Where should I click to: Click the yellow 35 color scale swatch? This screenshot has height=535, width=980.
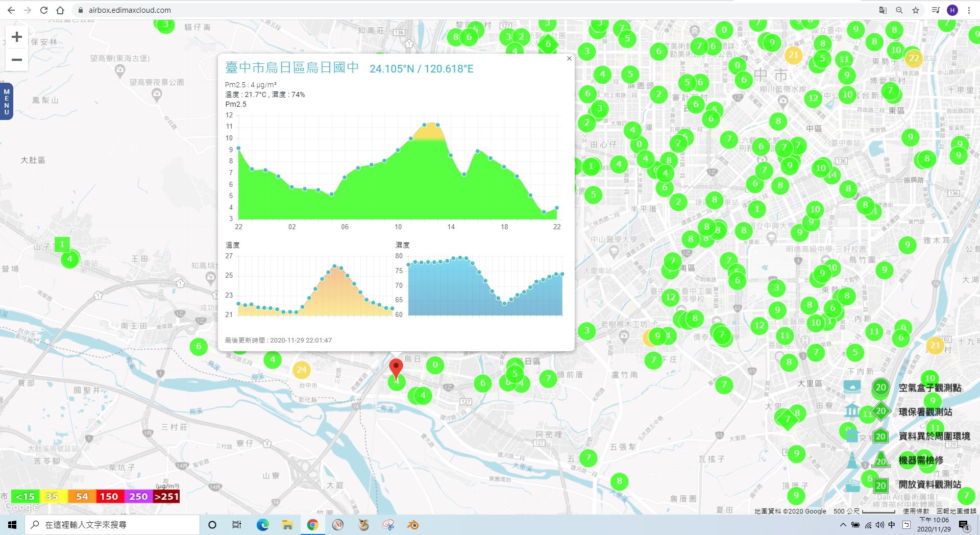pos(53,496)
